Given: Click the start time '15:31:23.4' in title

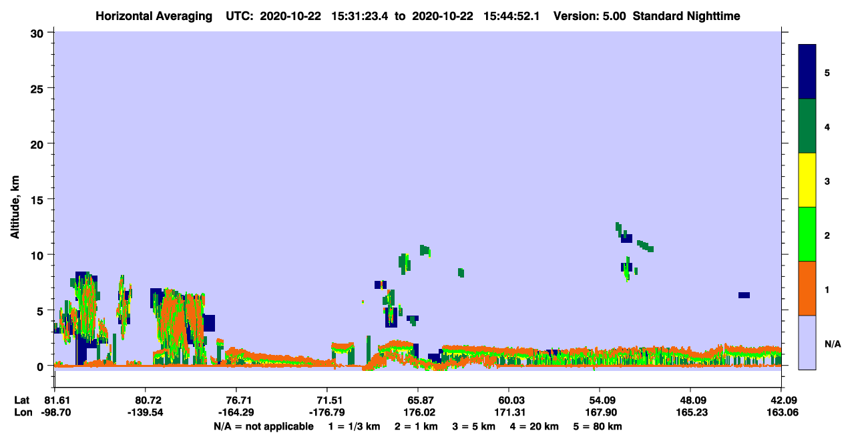Looking at the screenshot, I should click(x=359, y=16).
